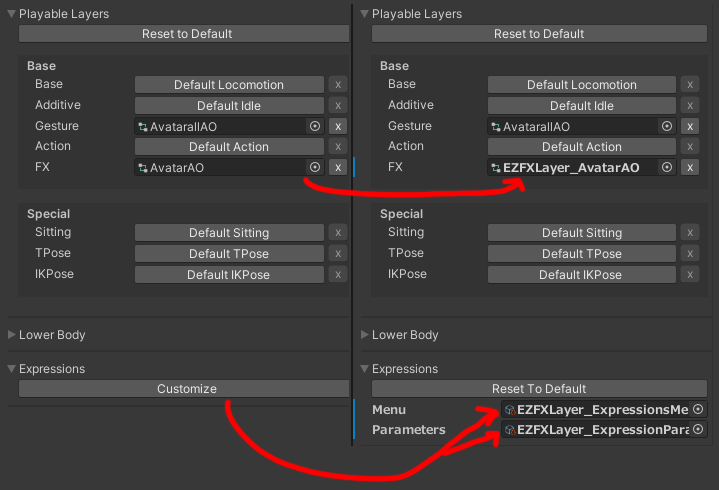
Task: Click left Default Idle additive button
Action: tap(229, 106)
